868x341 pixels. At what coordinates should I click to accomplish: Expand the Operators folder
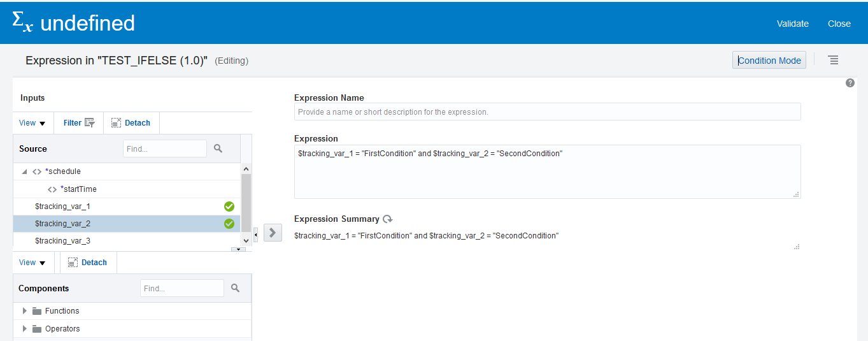(25, 329)
